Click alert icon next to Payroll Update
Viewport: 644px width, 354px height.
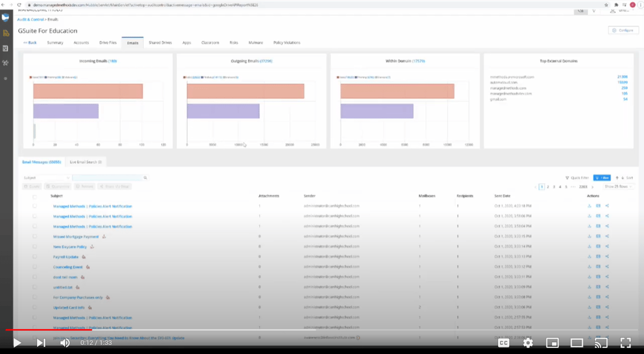[x=84, y=257]
